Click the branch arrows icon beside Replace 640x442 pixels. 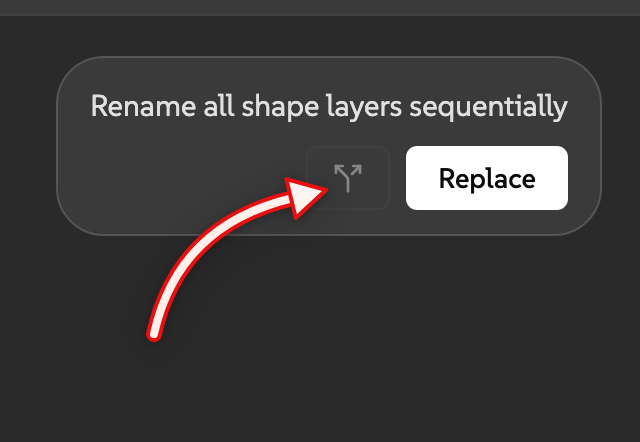[348, 178]
